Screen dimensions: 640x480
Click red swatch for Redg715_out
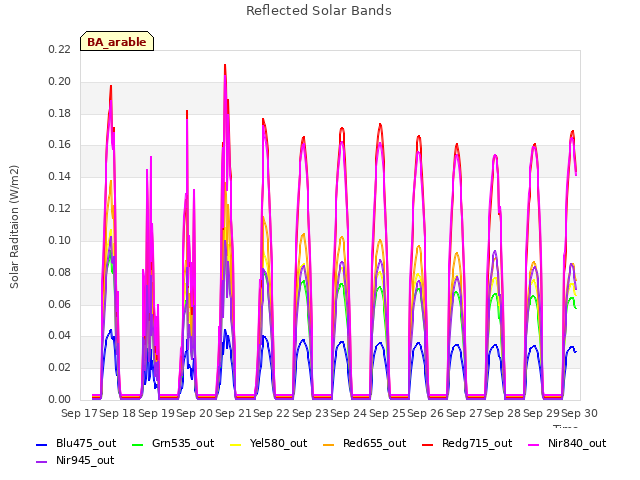click(x=428, y=444)
